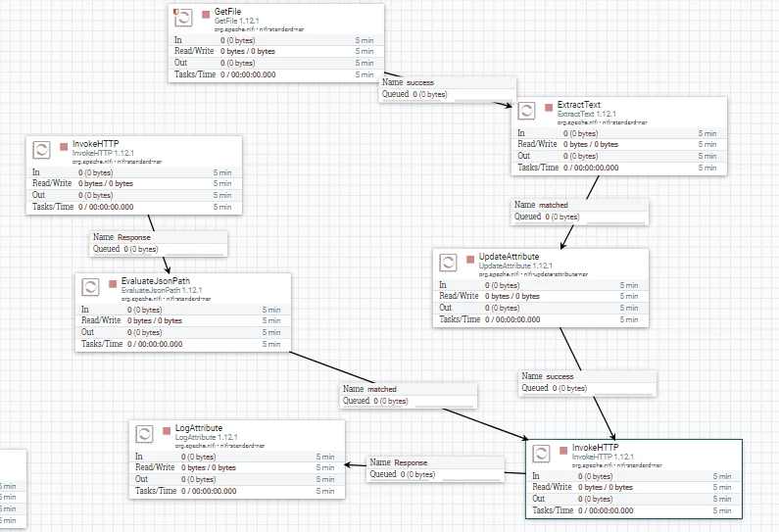779x532 pixels.
Task: Select the success connection leaving UpdateAttribute
Action: tap(587, 382)
